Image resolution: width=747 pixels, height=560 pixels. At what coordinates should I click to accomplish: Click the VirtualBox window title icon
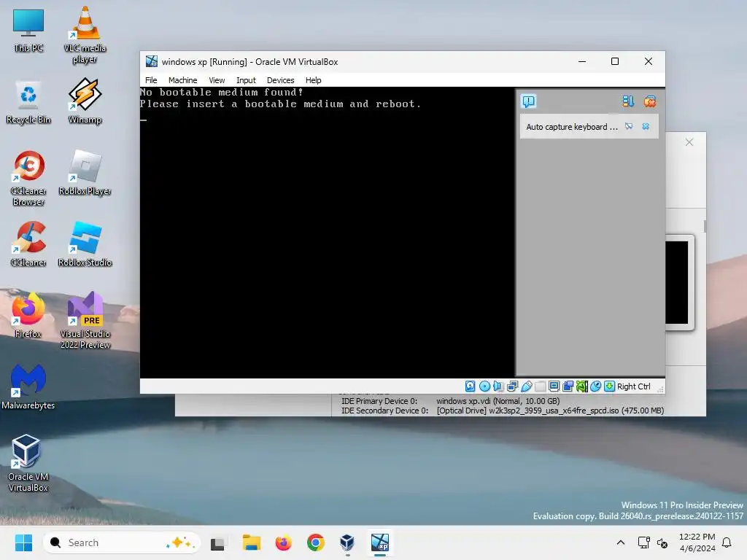coord(152,61)
